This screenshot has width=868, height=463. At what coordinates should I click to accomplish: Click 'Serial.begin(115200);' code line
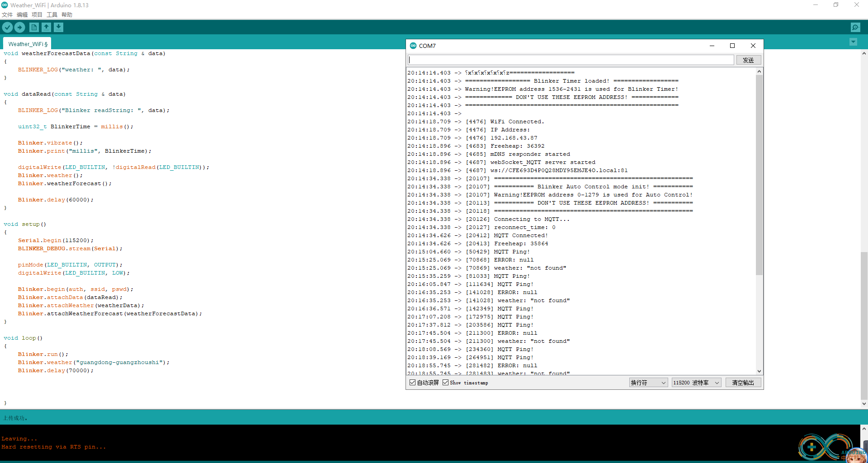pos(56,240)
